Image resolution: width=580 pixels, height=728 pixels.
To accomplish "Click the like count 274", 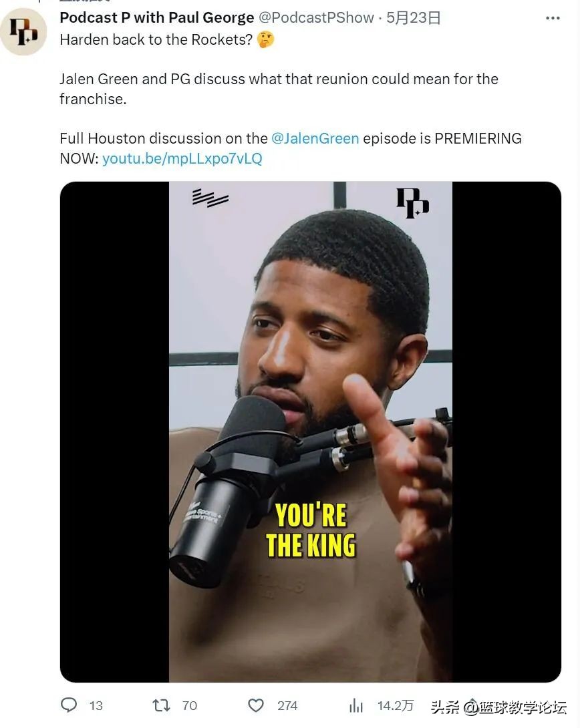I will pyautogui.click(x=287, y=705).
